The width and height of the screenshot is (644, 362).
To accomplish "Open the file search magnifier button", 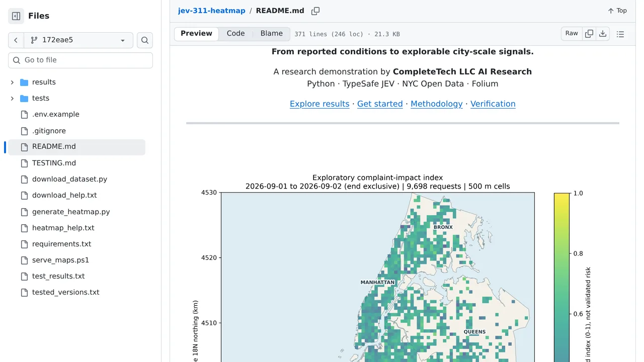I will tap(145, 40).
